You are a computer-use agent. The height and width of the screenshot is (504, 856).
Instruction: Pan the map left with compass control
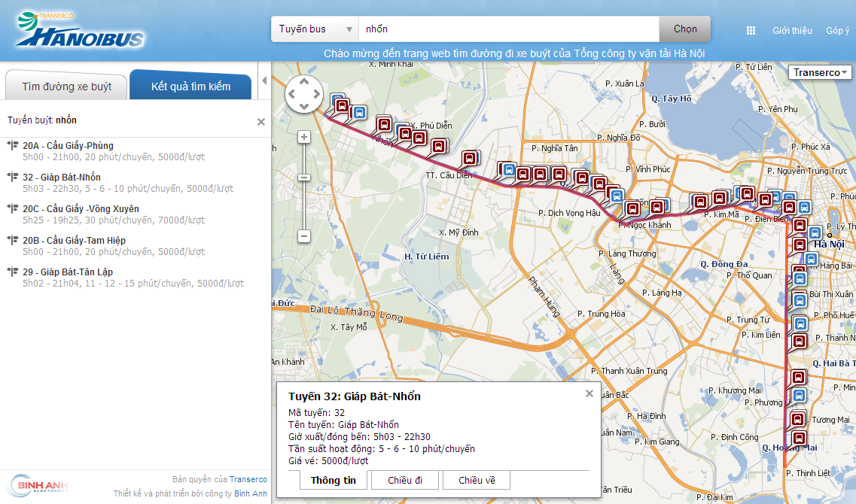[x=291, y=94]
